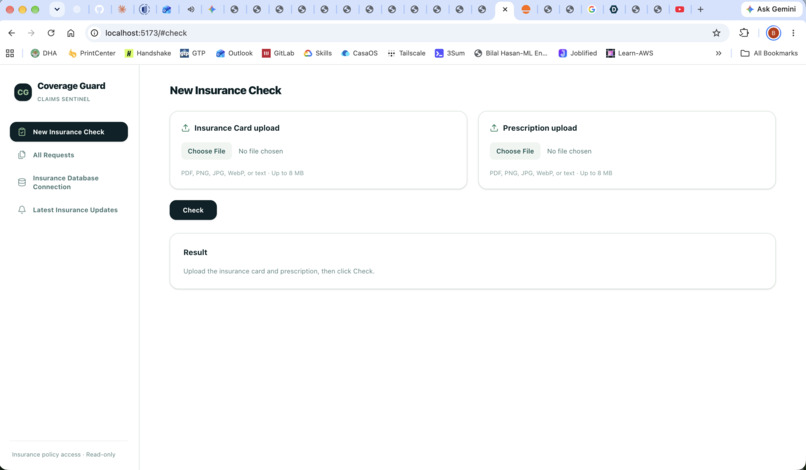Reload the localhost page
Image resolution: width=806 pixels, height=470 pixels.
(x=51, y=33)
